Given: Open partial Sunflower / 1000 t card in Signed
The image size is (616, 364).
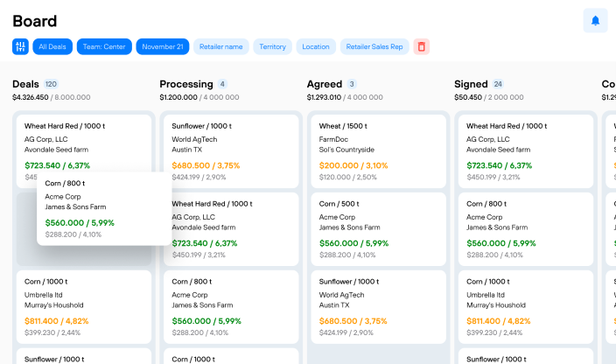Looking at the screenshot, I should tap(526, 356).
